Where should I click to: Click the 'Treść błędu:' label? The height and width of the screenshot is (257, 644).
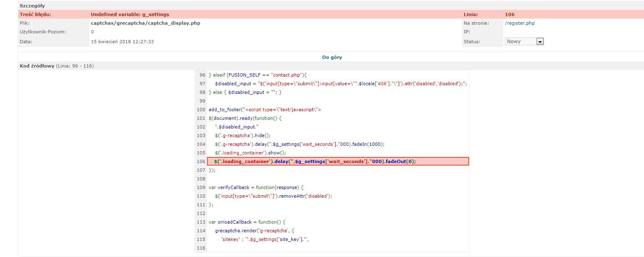point(35,14)
